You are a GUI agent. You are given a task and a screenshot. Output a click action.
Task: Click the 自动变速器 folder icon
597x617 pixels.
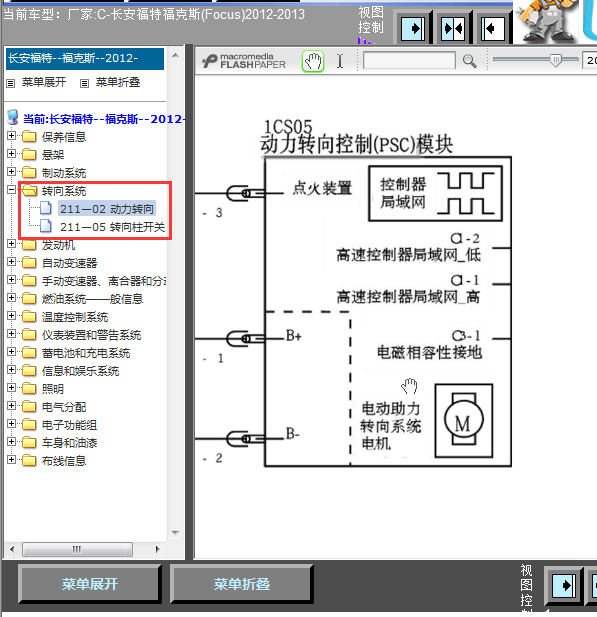coord(29,262)
